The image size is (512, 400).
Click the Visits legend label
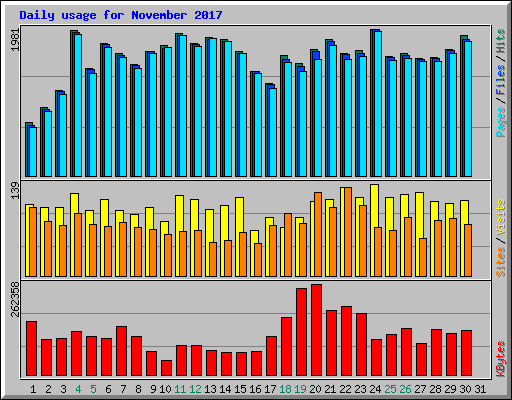point(501,217)
